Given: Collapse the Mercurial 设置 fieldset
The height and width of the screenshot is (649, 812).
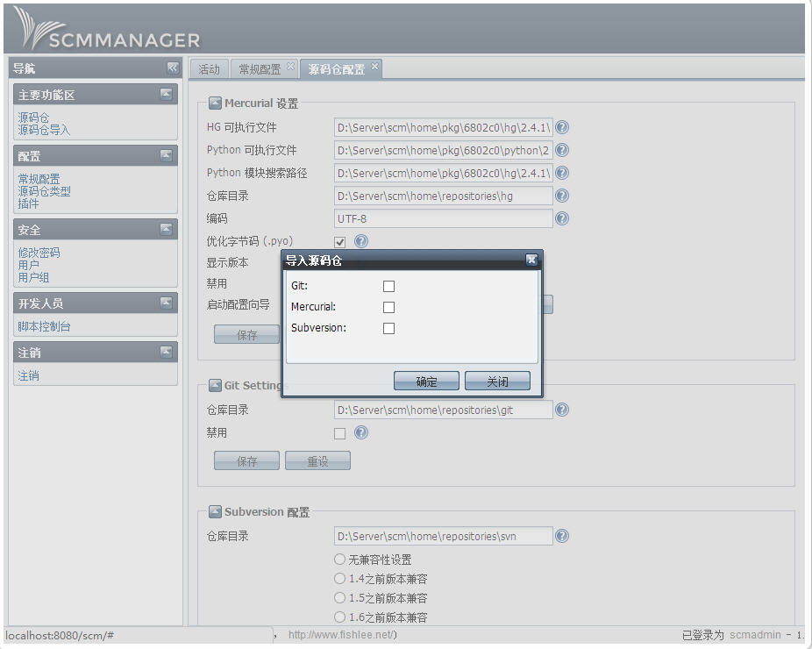Looking at the screenshot, I should click(215, 103).
